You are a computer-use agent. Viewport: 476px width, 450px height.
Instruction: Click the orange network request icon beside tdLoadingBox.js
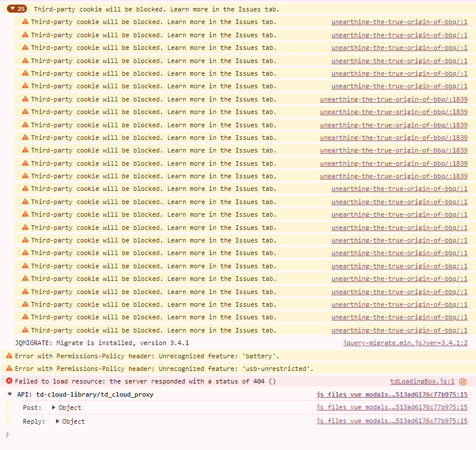point(463,382)
